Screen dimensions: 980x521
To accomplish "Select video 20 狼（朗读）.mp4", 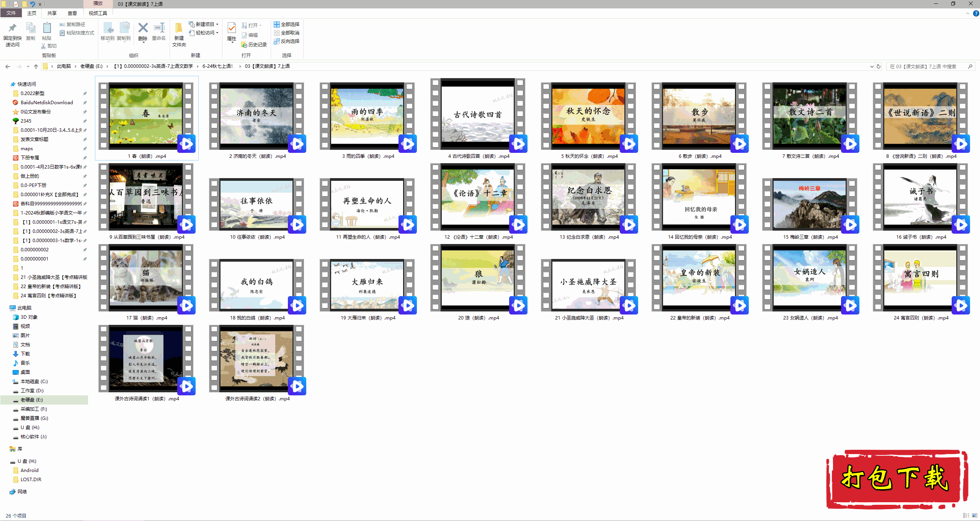I will 479,282.
